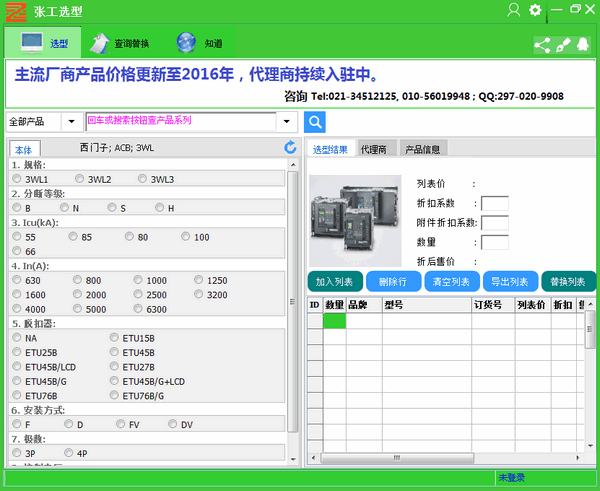Click the table scroll right arrow
Screen dimensions: 600x491
(x=578, y=458)
